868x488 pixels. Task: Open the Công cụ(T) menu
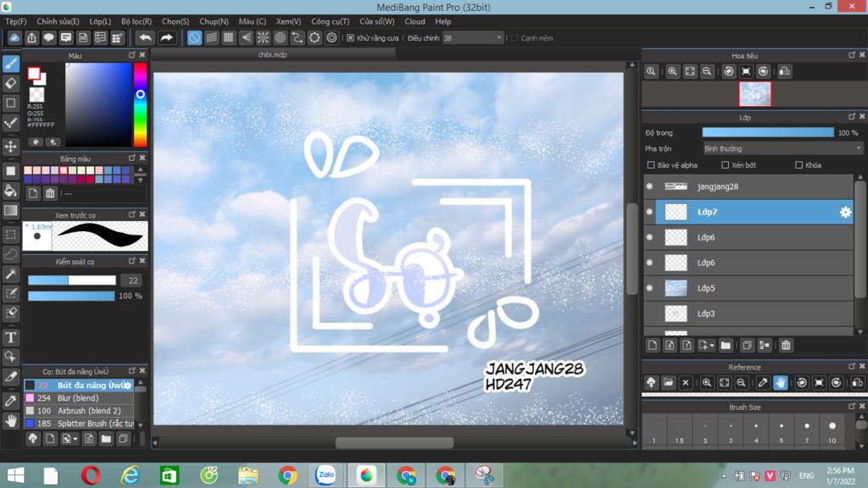click(330, 21)
